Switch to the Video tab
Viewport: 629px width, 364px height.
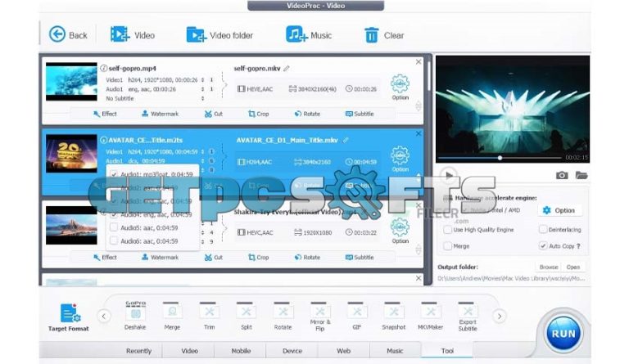189,351
